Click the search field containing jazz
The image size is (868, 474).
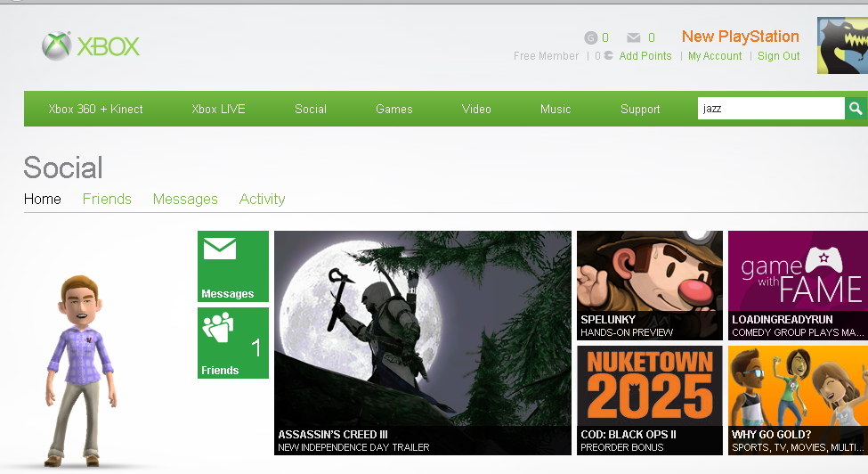(771, 109)
